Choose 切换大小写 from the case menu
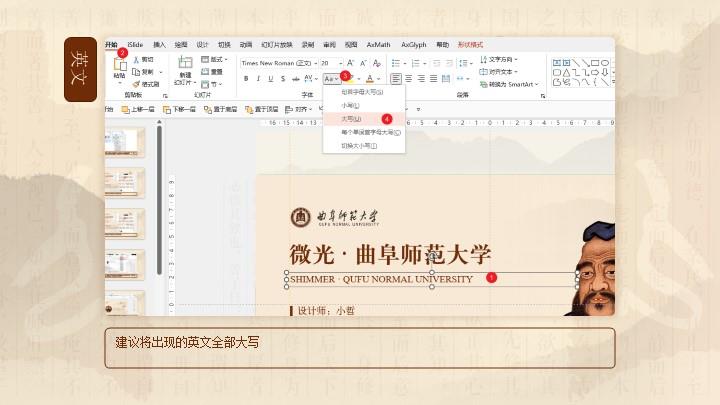The width and height of the screenshot is (720, 405). point(364,146)
